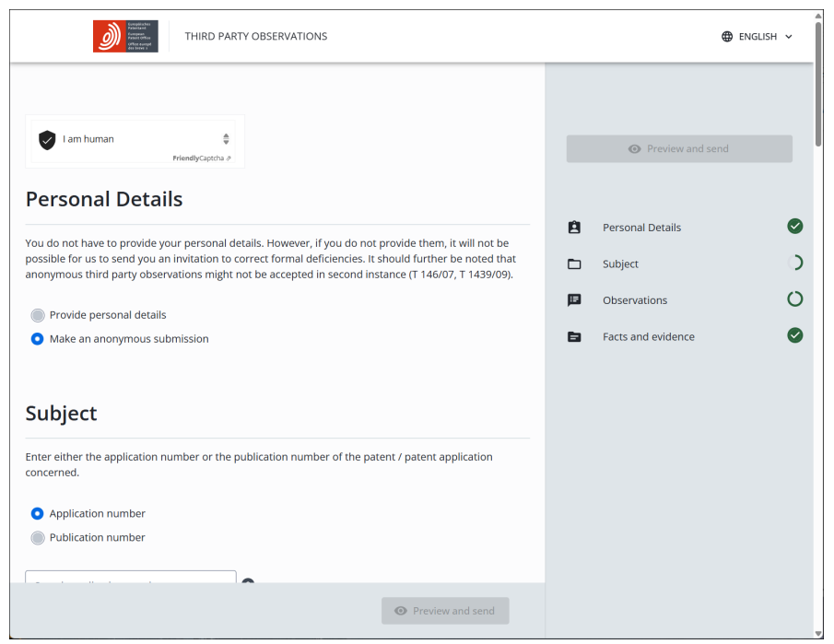Go to Facts and evidence section
The image size is (834, 644).
[x=648, y=337]
